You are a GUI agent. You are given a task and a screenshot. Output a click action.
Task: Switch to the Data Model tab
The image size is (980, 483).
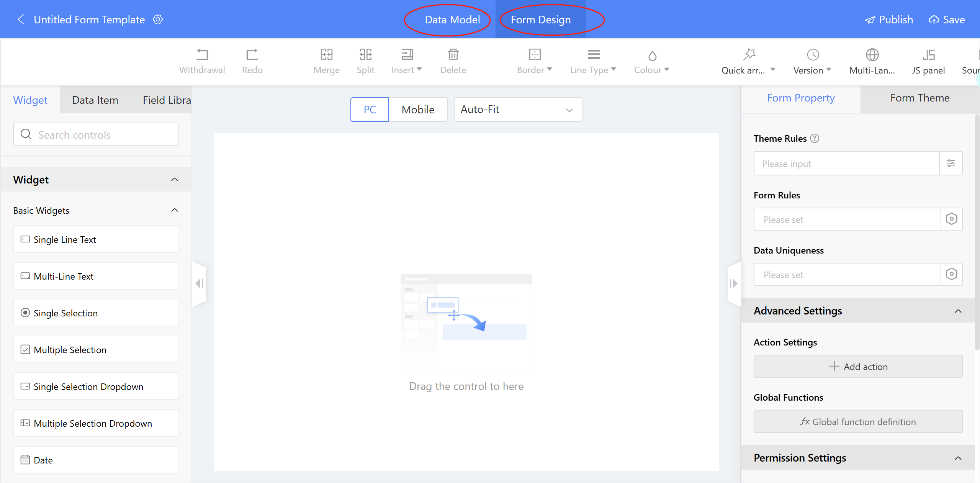coord(452,20)
